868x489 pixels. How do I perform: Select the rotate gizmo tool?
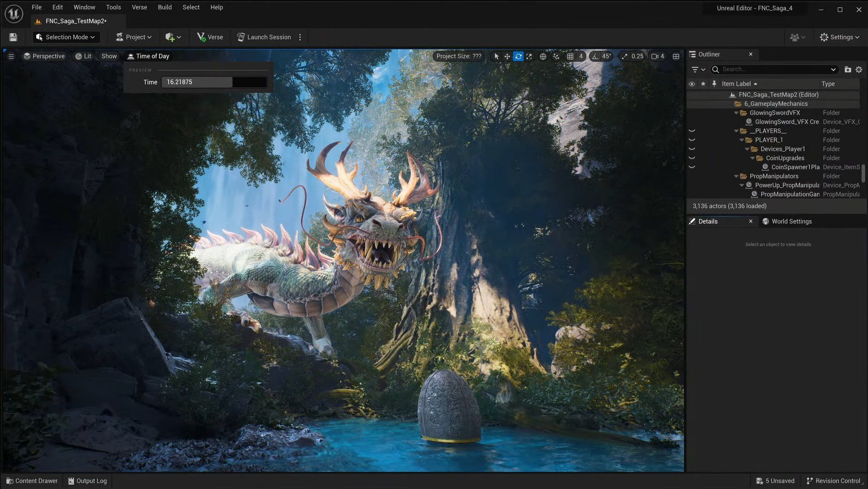coord(518,56)
